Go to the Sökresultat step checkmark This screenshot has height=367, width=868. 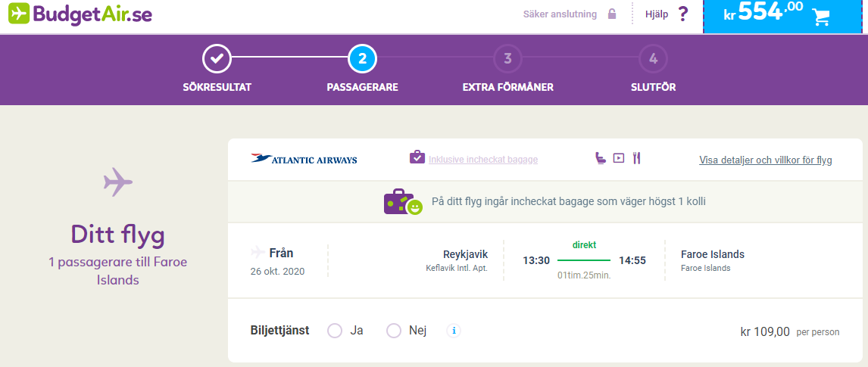point(217,58)
